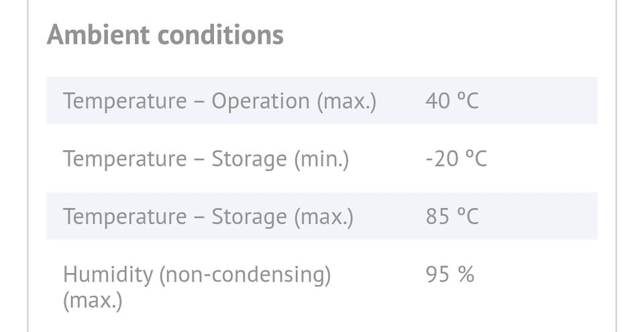This screenshot has height=332, width=644.
Task: Click the 85 °C storage value
Action: coord(452,217)
